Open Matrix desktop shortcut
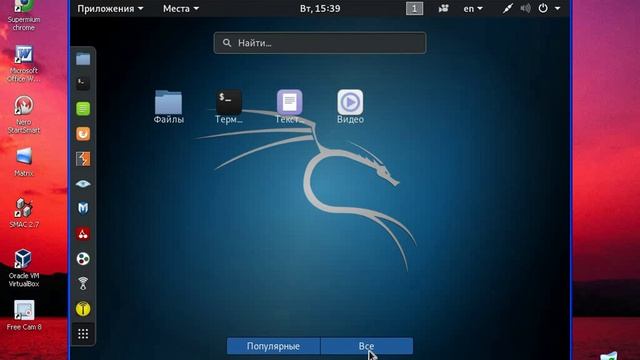 point(24,162)
